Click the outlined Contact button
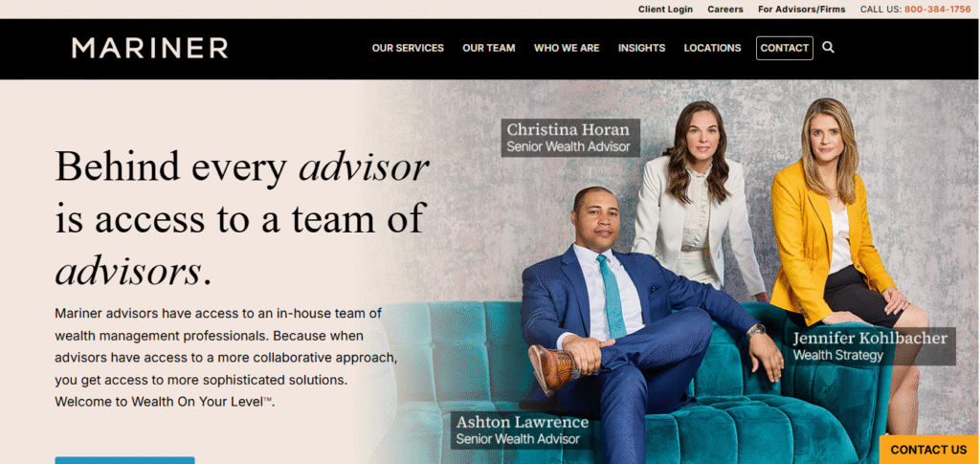 [785, 48]
